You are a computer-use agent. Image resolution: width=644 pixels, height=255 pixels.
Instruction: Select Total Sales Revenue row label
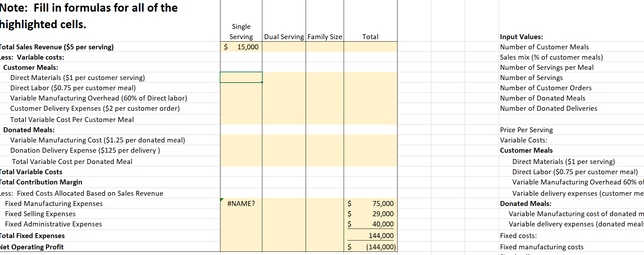click(57, 47)
